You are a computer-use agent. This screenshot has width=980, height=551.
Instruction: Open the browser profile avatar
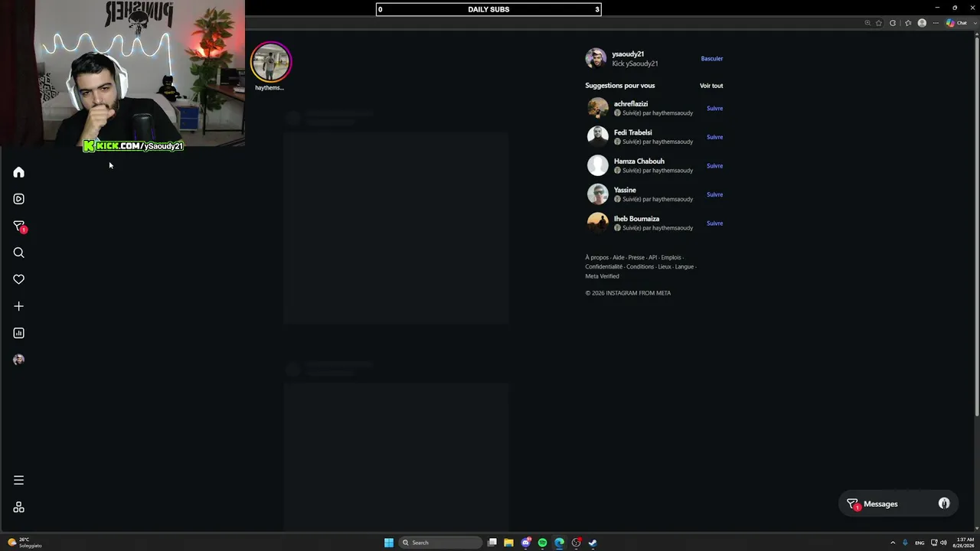point(922,23)
